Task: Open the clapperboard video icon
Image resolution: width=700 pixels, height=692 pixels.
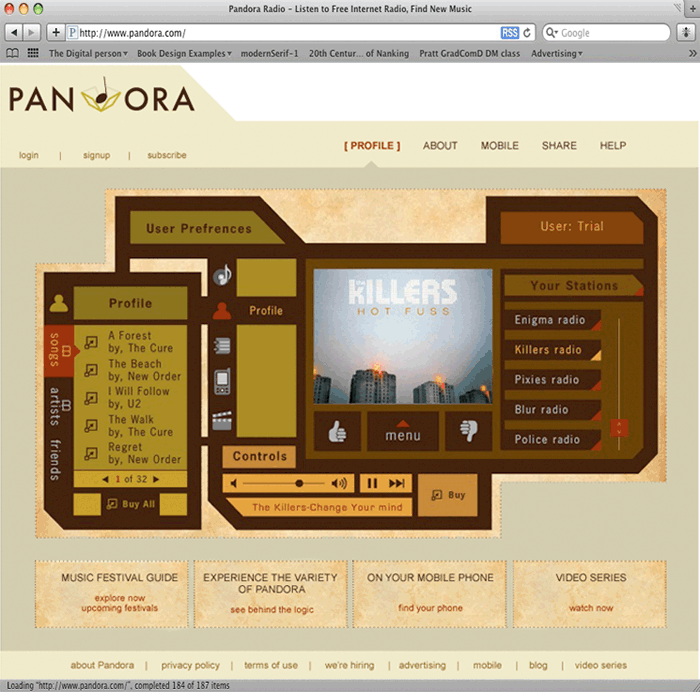Action: [x=222, y=420]
